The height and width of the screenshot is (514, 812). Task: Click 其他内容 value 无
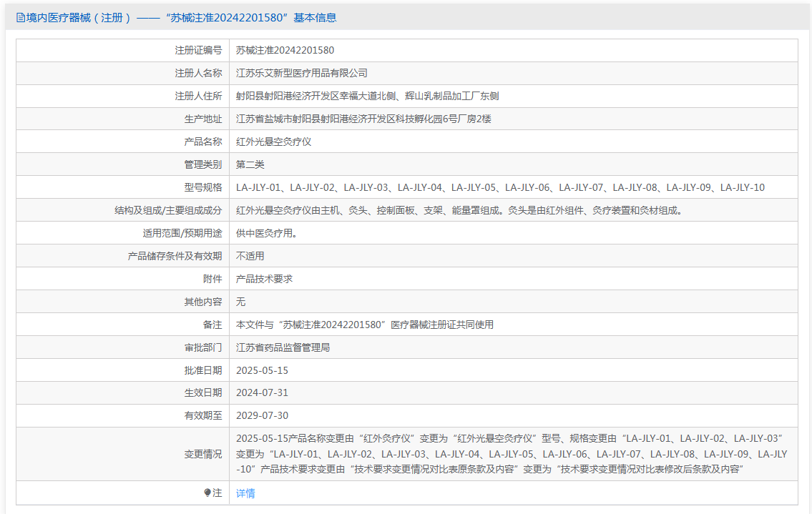[x=241, y=301]
